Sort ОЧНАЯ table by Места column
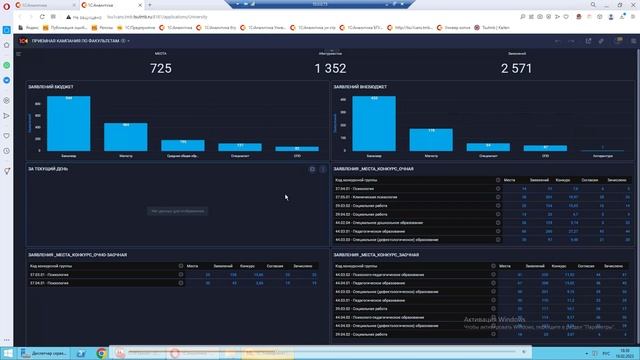640x360 pixels. point(509,180)
